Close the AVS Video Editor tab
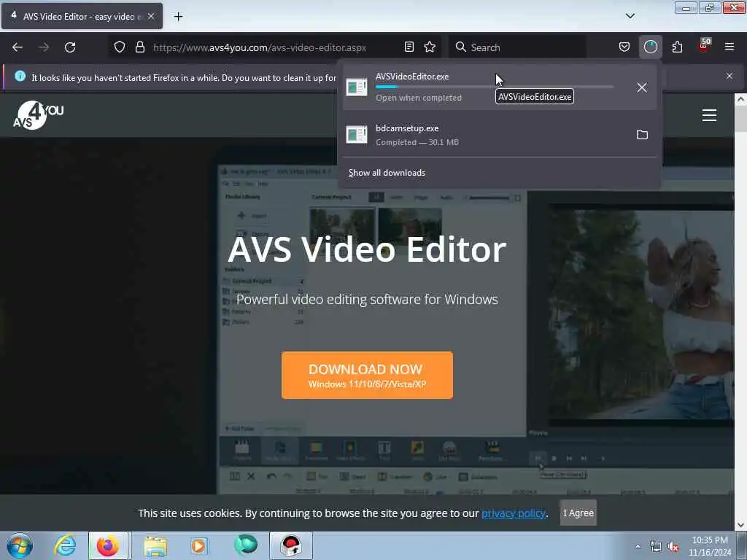Viewport: 747px width, 560px height. [x=151, y=16]
